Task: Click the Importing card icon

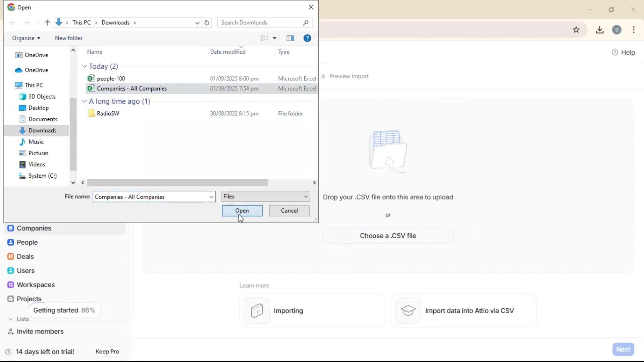Action: (256, 310)
